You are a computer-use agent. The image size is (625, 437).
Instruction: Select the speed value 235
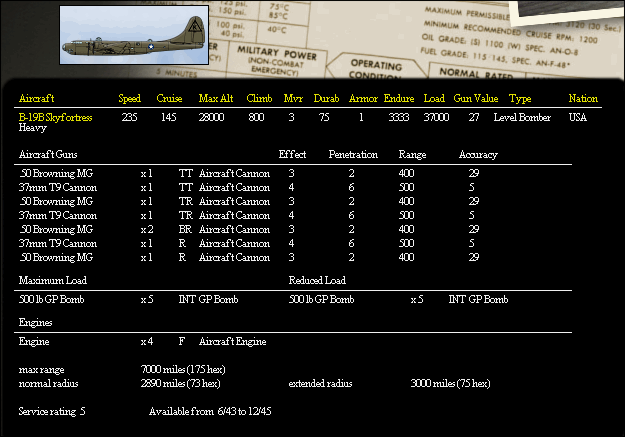129,117
